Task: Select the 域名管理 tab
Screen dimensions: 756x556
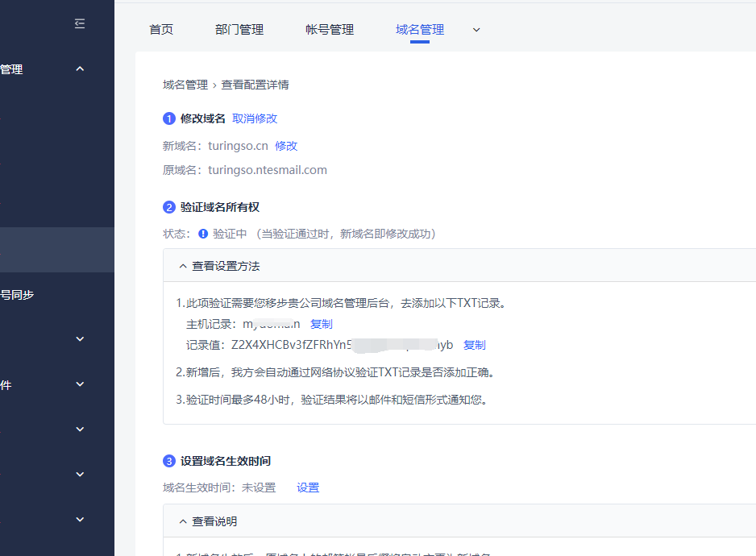Action: (x=420, y=30)
